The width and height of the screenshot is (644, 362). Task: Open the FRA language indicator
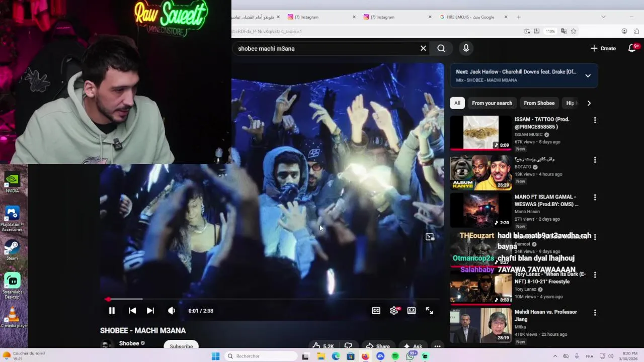click(589, 356)
